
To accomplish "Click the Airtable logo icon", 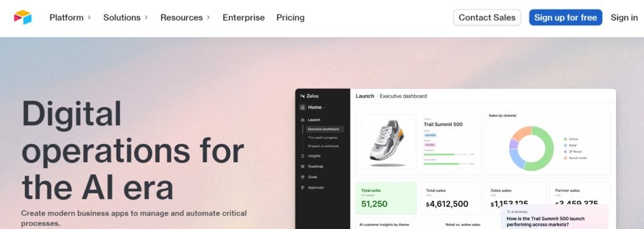I will point(23,17).
